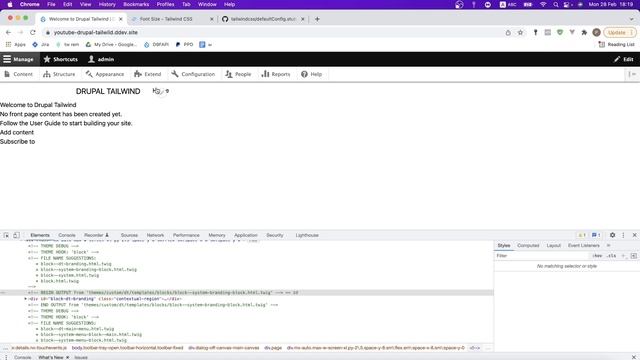
Task: Toggle the device toolbar icon in DevTools
Action: (x=16, y=235)
